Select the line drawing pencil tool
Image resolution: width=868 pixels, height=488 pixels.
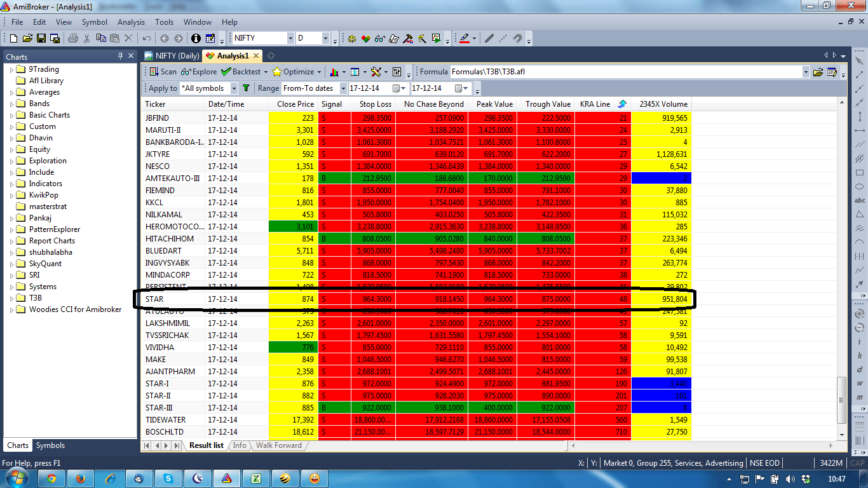[489, 39]
